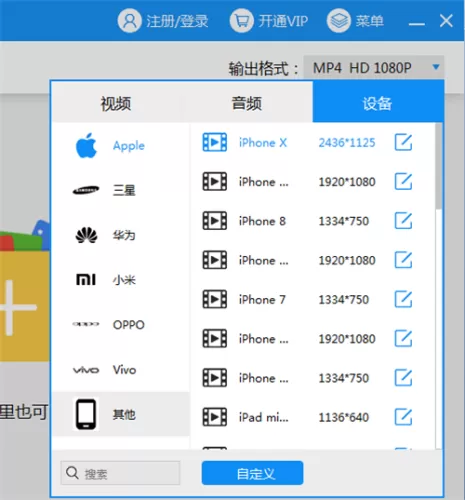The width and height of the screenshot is (465, 500).
Task: Edit the iPad mi... 1136*640 preset
Action: point(403,417)
